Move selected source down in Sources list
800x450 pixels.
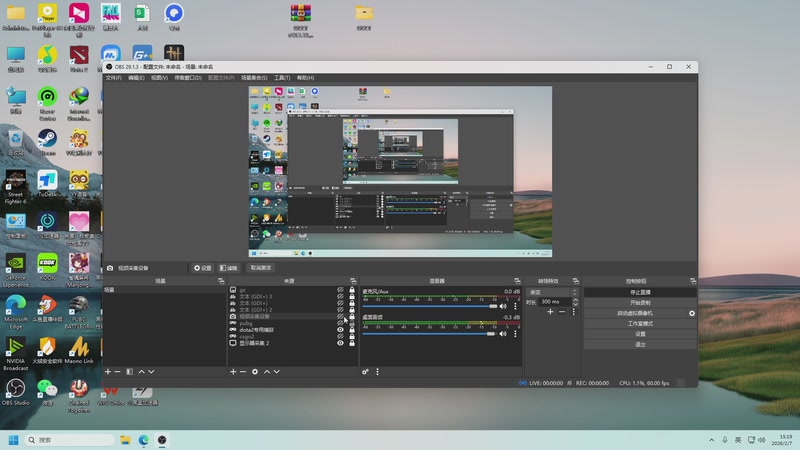pos(277,371)
